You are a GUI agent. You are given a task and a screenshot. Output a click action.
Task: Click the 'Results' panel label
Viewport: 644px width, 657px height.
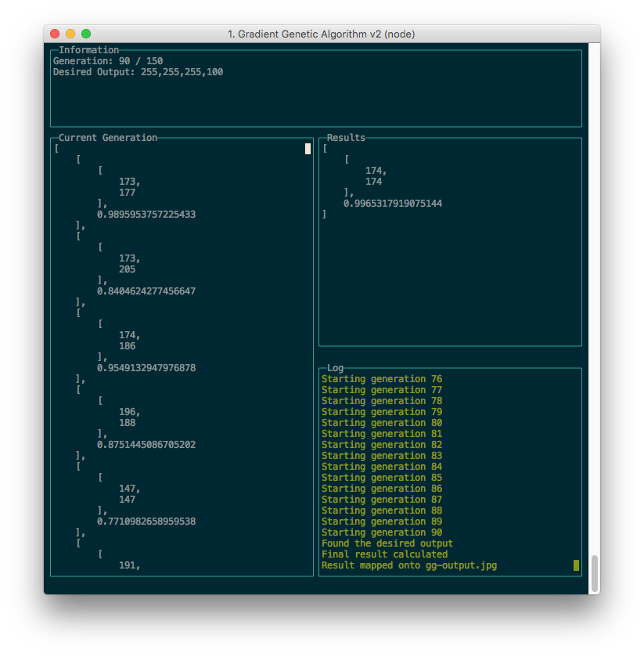346,138
